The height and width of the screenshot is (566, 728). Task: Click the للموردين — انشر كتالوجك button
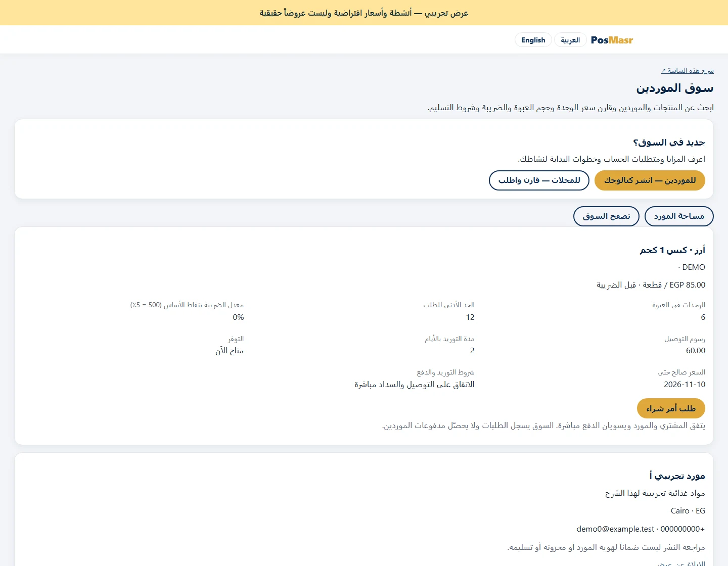(650, 180)
